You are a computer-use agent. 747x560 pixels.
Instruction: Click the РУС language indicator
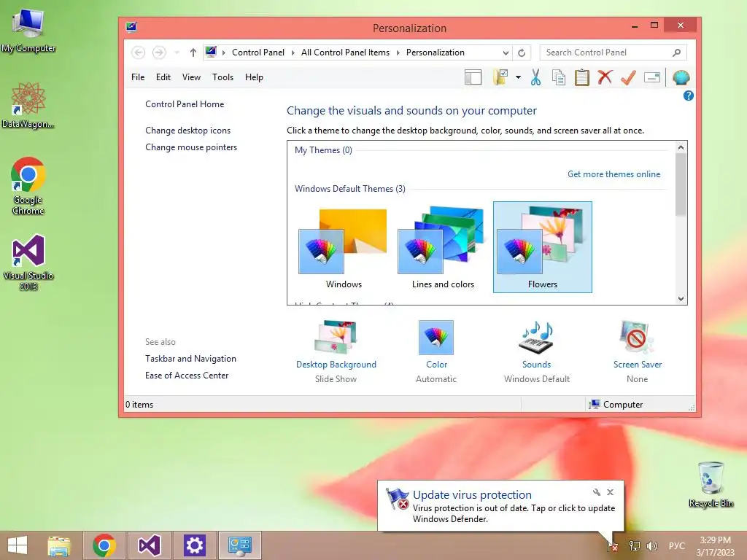676,545
